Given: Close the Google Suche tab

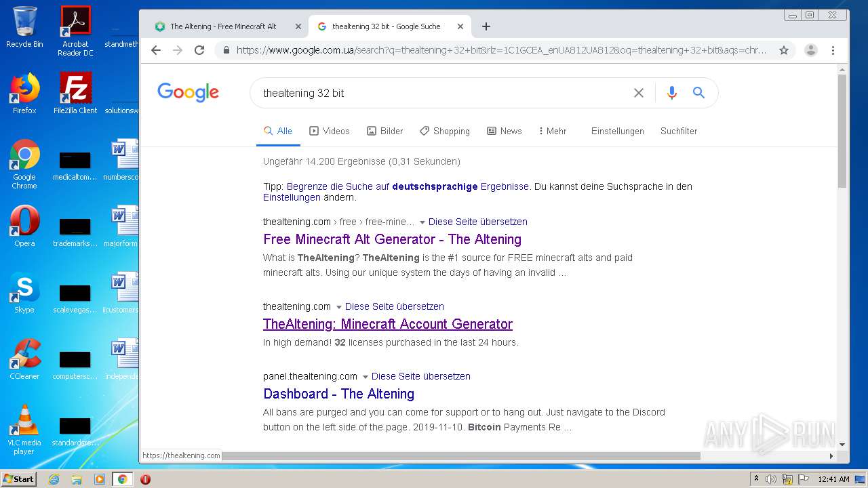Looking at the screenshot, I should (460, 26).
